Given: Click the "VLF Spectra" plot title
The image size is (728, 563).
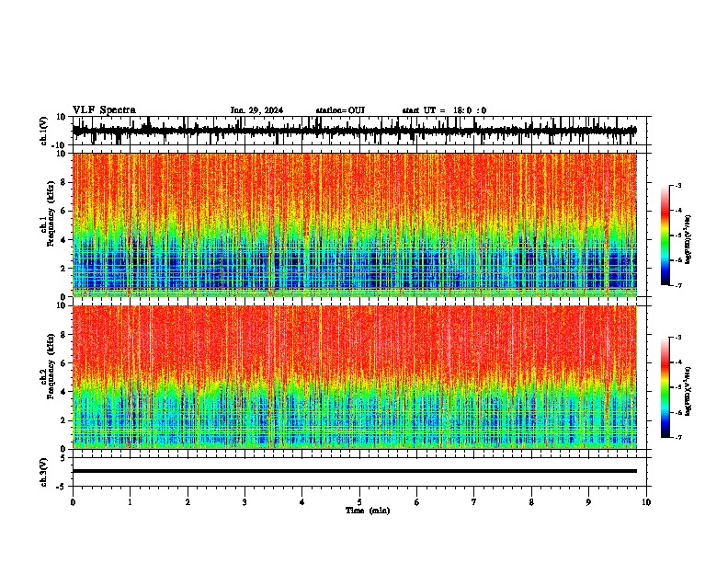Looking at the screenshot, I should (x=104, y=109).
